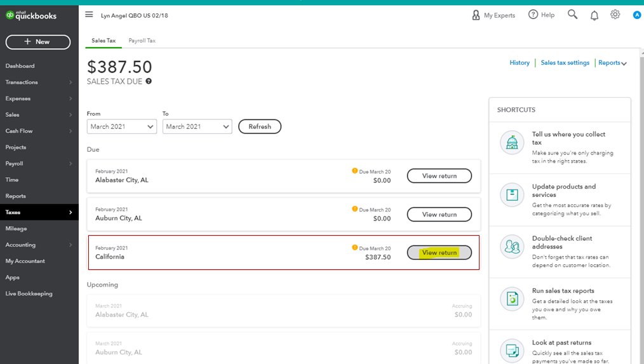Open Look at past returns shortcut

pyautogui.click(x=560, y=347)
